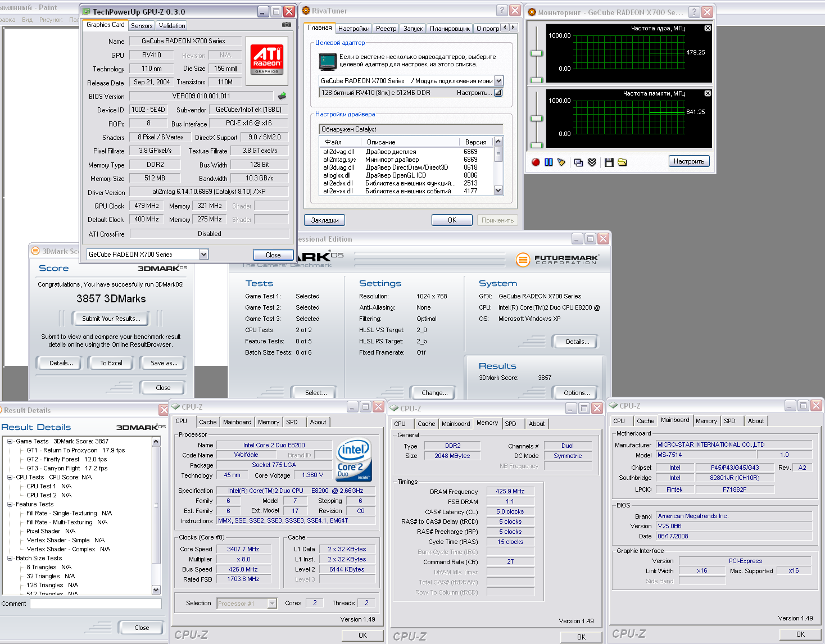Click the ATI Radeon logo in GPU-Z
The width and height of the screenshot is (825, 644).
pos(267,59)
